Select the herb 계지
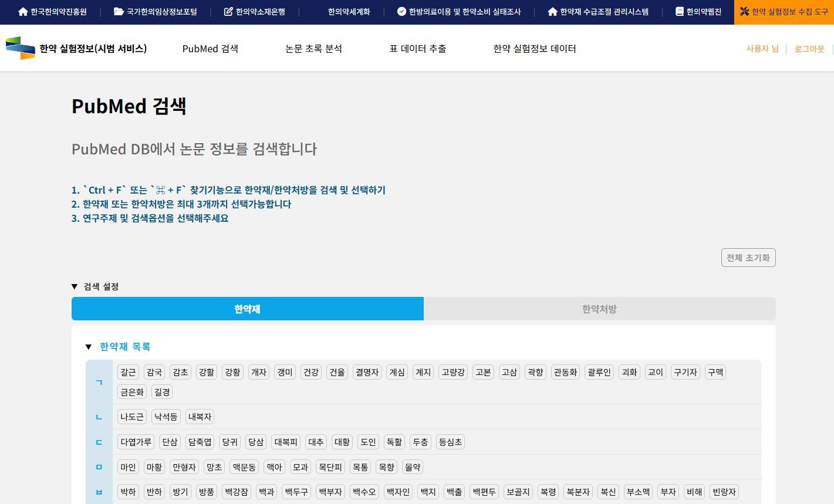Screen dimensions: 834x504 [423, 372]
